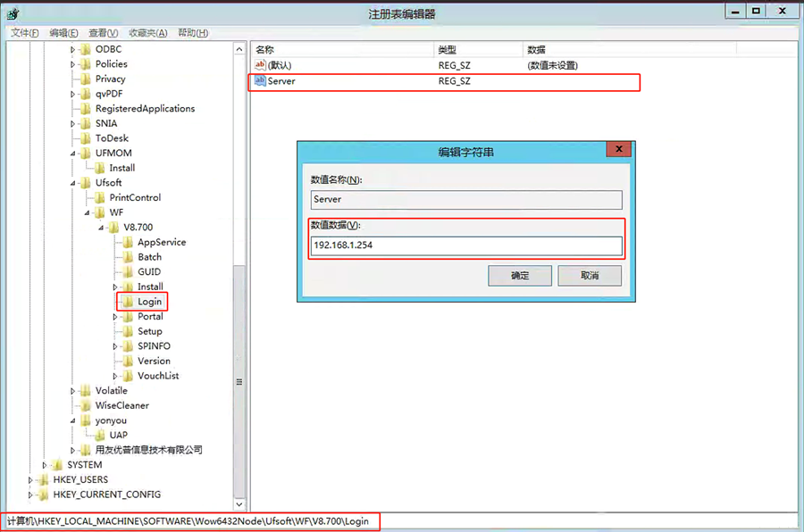804x532 pixels.
Task: Click the Server string value icon
Action: coord(261,81)
